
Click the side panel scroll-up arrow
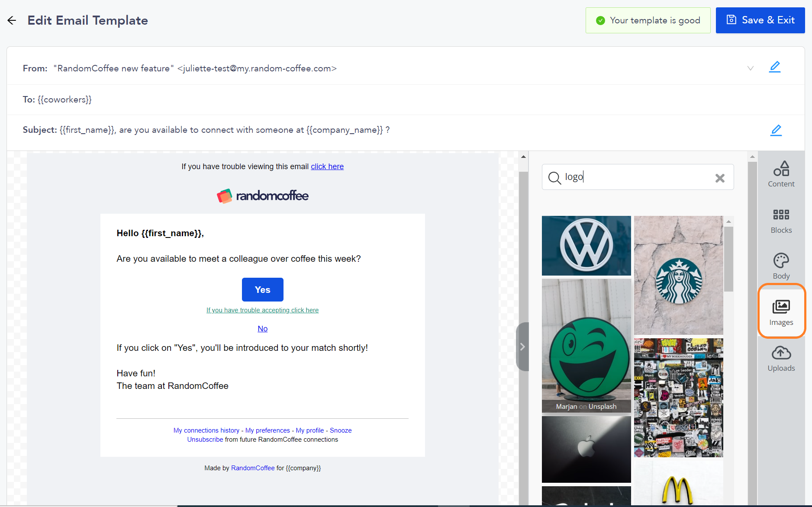point(752,157)
